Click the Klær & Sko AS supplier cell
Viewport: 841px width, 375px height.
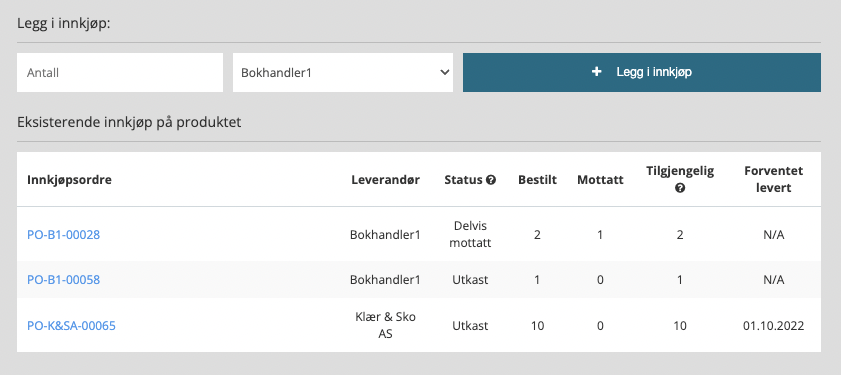385,325
